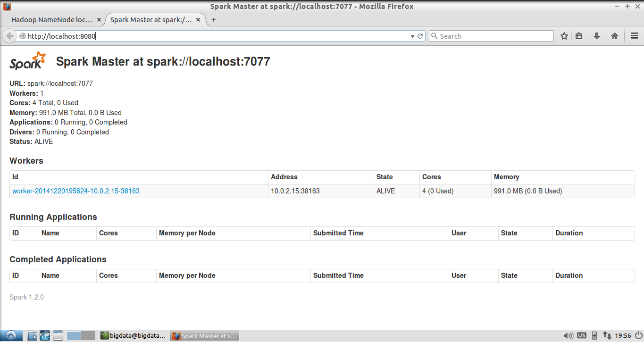Open the network connections tray icon

tap(607, 336)
